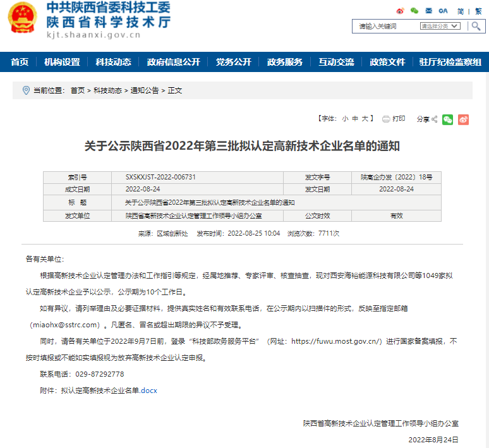Expand the 请选择分类 category dropdown

point(441,26)
